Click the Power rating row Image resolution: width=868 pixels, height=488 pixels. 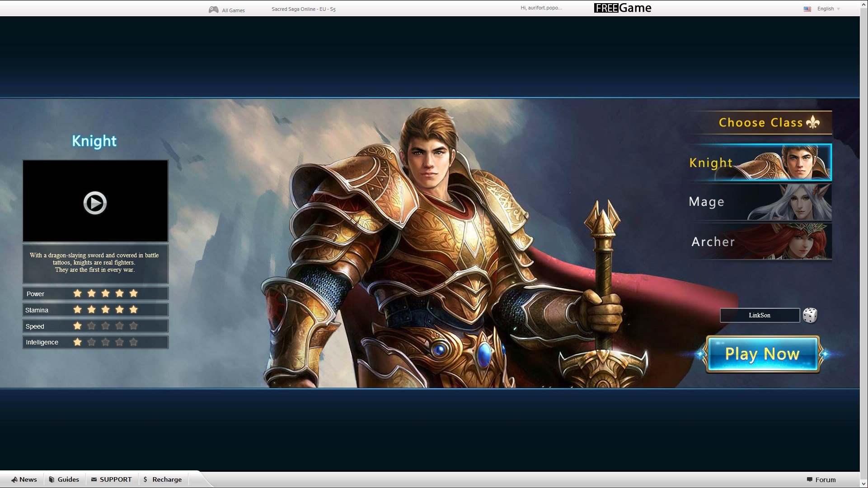95,293
